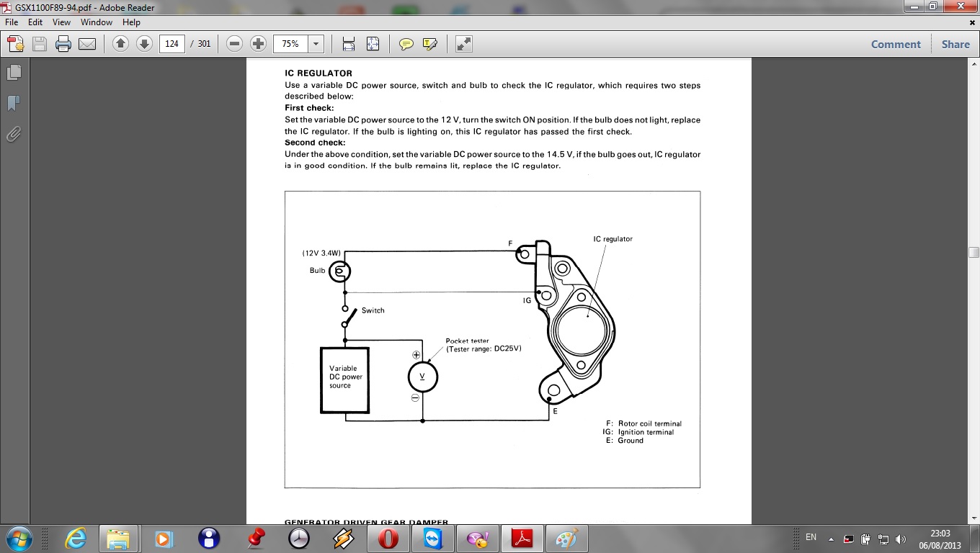Open the Comment pane

[x=896, y=44]
